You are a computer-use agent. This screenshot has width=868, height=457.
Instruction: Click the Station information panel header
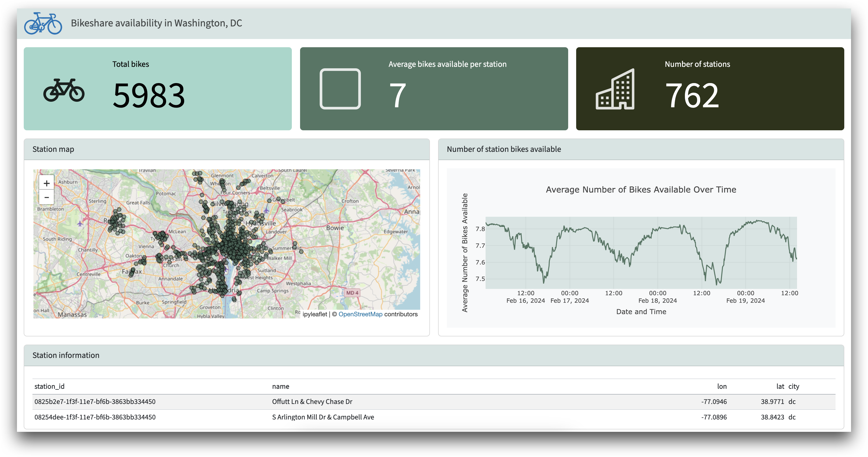(x=66, y=355)
